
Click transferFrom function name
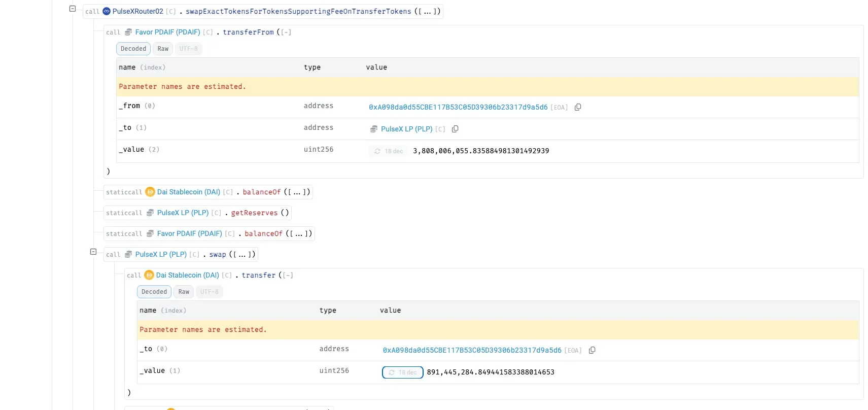tap(248, 32)
